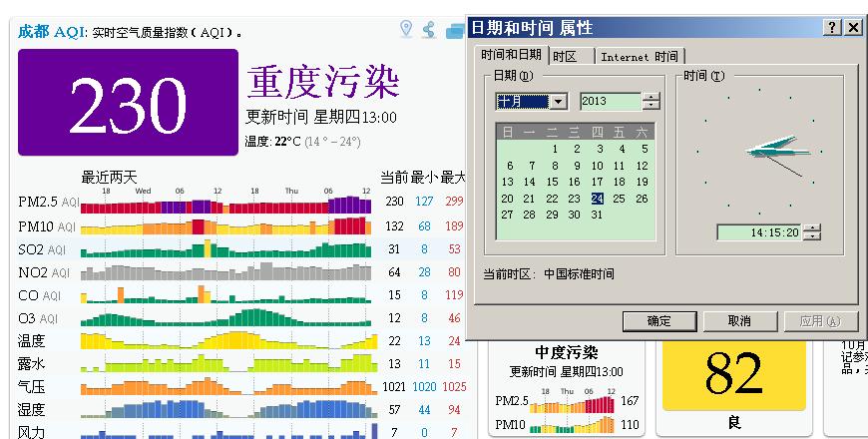Click the 成都 AQI title link
The width and height of the screenshot is (868, 439).
[52, 32]
